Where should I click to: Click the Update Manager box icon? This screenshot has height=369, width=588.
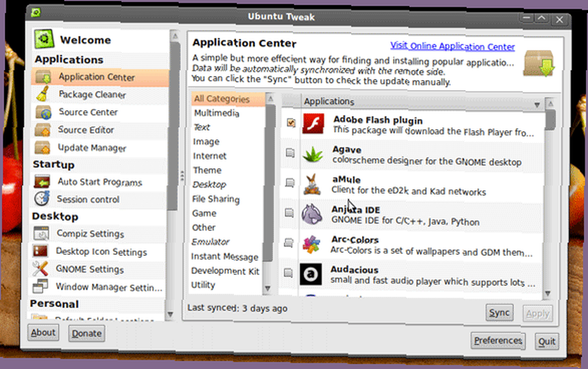(42, 147)
